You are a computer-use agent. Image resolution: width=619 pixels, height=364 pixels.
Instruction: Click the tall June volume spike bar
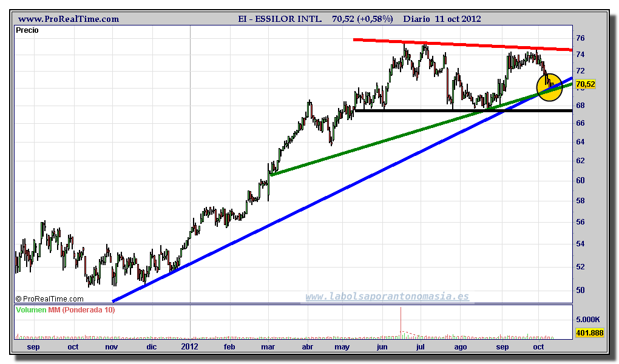tap(401, 323)
